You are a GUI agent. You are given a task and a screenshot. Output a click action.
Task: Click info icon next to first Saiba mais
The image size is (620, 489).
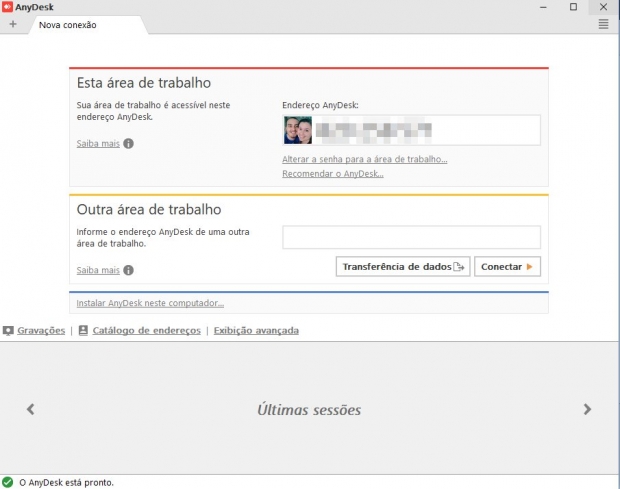(x=129, y=143)
